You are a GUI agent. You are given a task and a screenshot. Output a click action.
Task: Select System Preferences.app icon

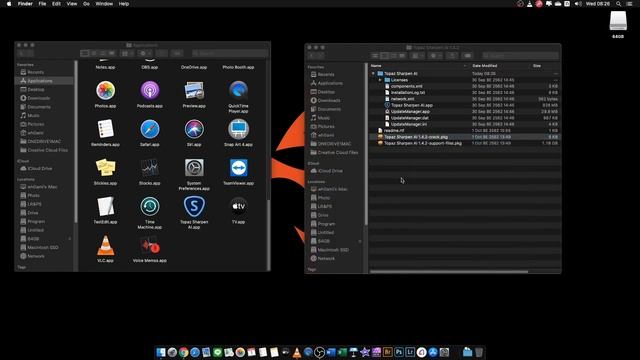pyautogui.click(x=194, y=168)
